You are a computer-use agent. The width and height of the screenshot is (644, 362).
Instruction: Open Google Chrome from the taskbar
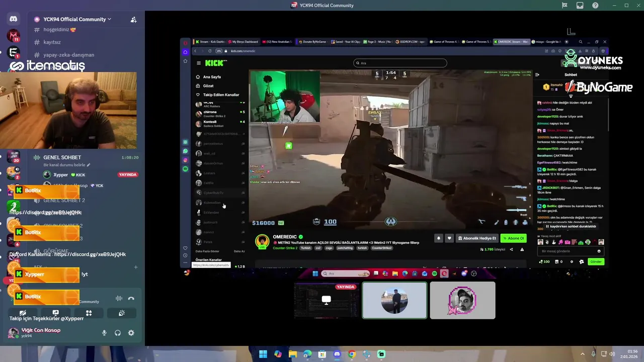point(352,354)
